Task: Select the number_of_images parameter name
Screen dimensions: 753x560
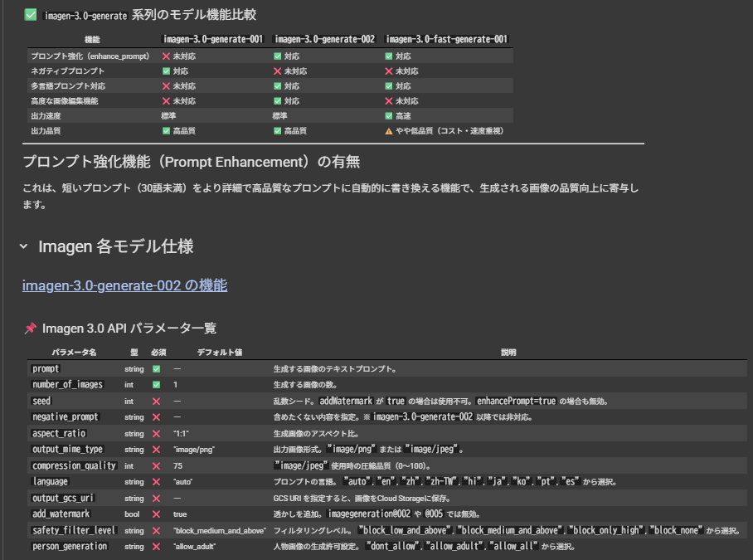Action: click(68, 385)
